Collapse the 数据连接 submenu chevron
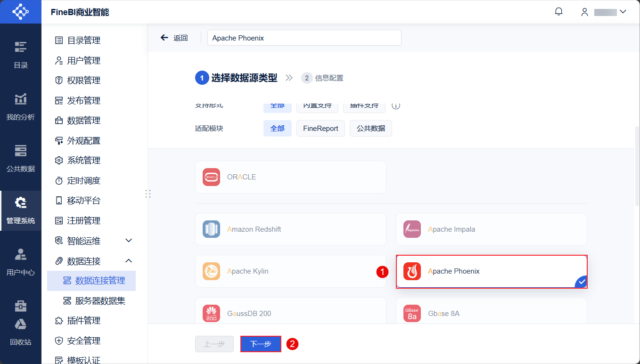 [129, 261]
